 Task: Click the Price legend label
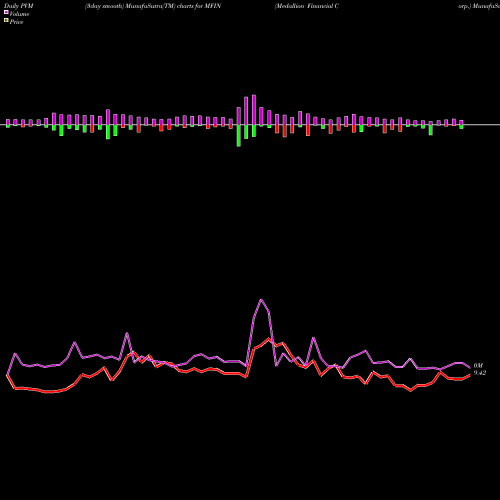coord(16,22)
